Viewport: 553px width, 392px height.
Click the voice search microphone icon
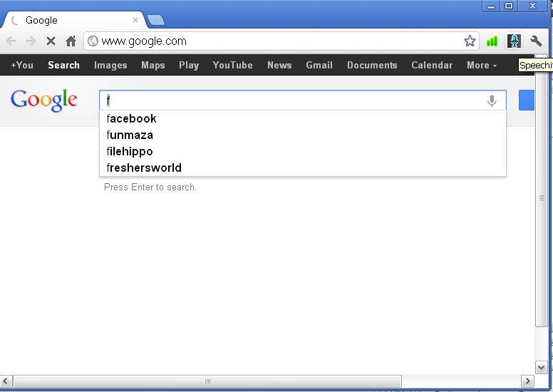[x=492, y=101]
